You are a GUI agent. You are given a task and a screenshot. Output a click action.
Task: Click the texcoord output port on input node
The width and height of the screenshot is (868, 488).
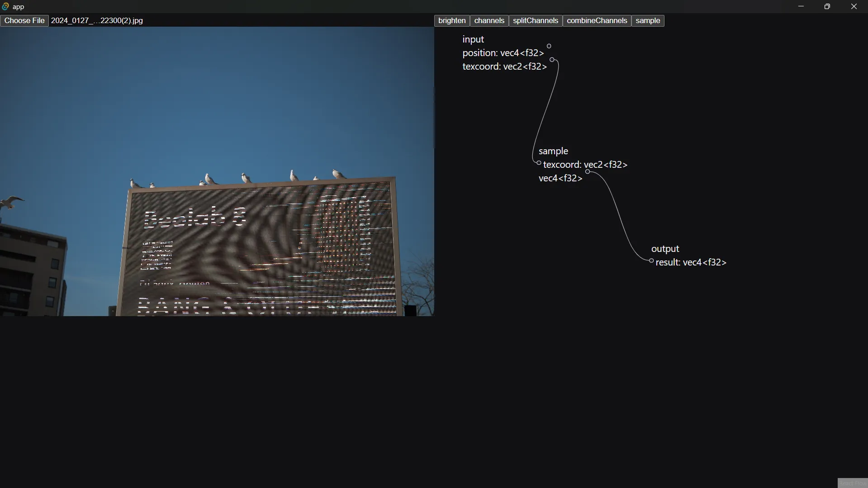coord(552,60)
